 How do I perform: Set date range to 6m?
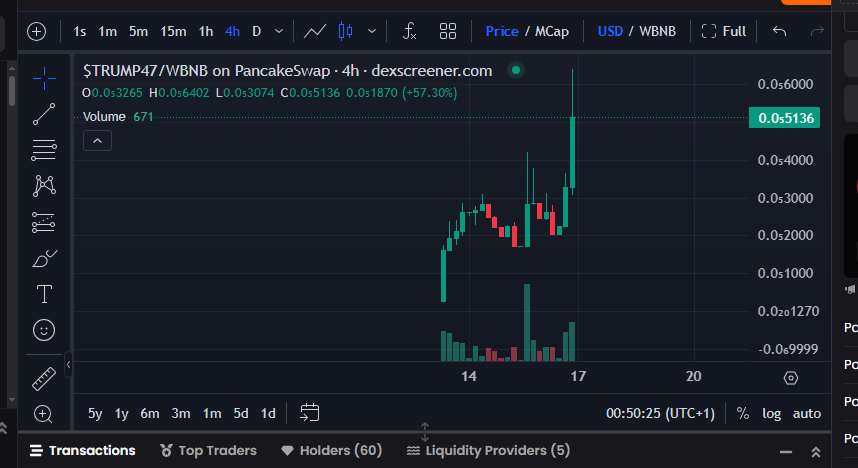(x=149, y=413)
